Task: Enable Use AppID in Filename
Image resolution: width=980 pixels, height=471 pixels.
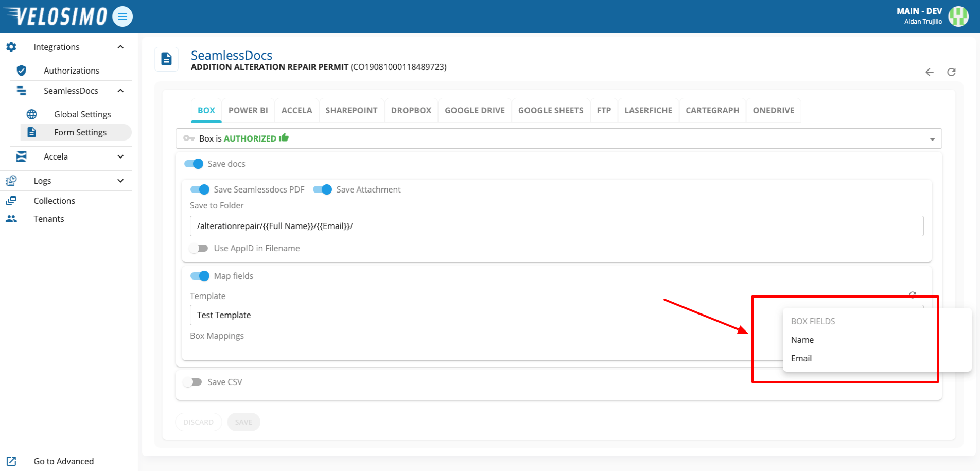Action: point(199,248)
